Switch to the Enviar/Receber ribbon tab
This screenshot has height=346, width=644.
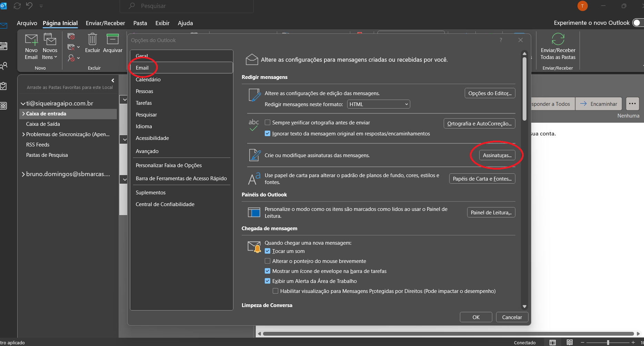[105, 23]
